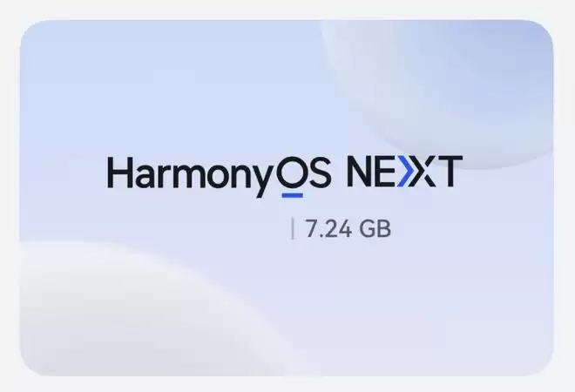Tap the letter S in HarmonyOS
The height and width of the screenshot is (392, 575).
click(x=320, y=172)
